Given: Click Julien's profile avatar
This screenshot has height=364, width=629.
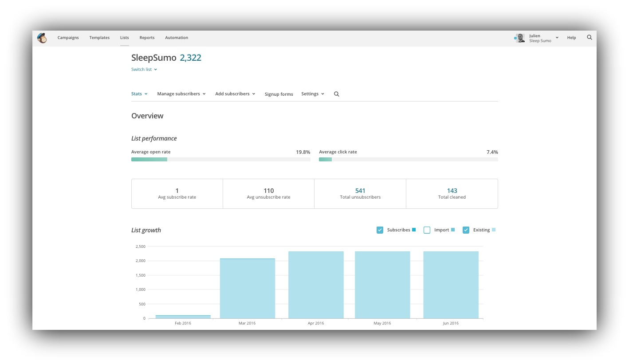Looking at the screenshot, I should tap(520, 38).
